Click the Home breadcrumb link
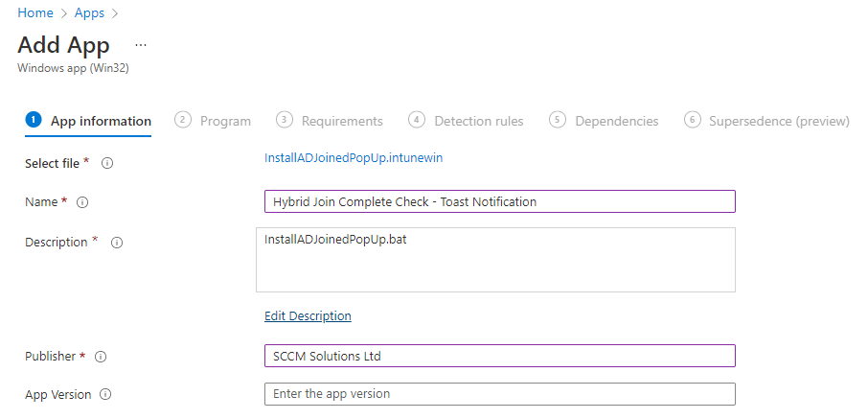The image size is (868, 419). click(x=35, y=14)
